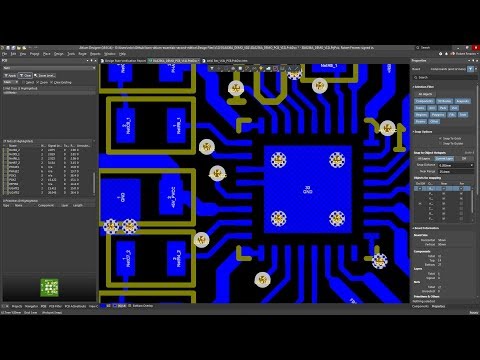Toggle Components in the Selection Filter
This screenshot has height=360, width=480.
pos(424,101)
